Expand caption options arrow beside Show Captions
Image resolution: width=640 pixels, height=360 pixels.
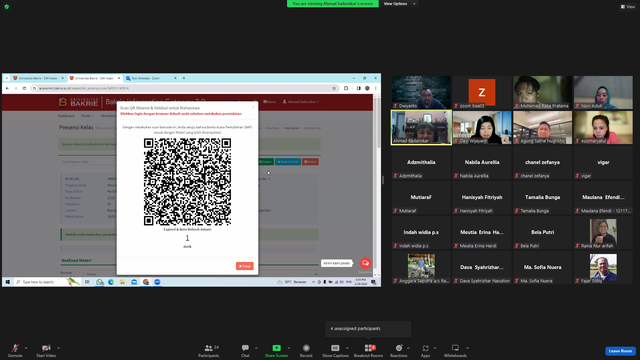[347, 348]
